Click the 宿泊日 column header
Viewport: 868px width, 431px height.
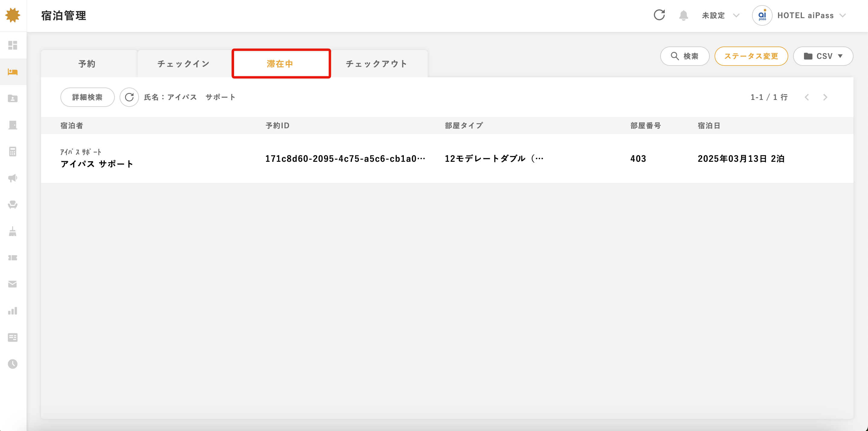click(x=709, y=126)
